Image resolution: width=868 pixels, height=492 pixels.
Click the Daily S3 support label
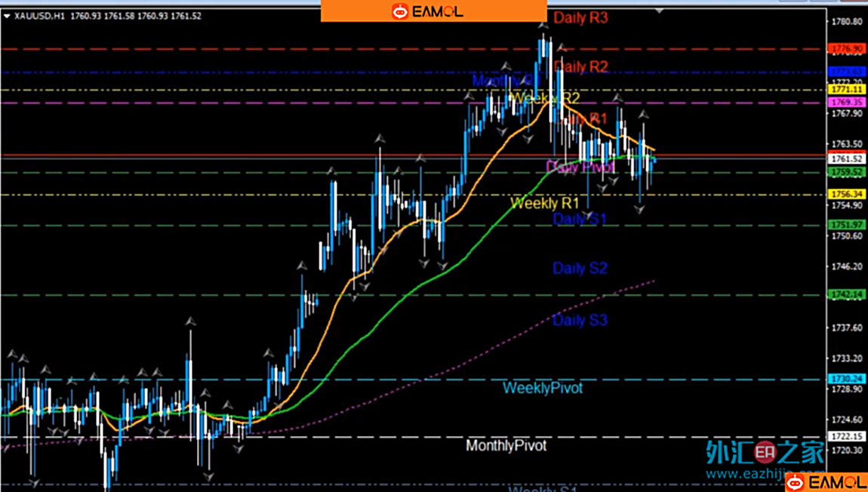(580, 321)
